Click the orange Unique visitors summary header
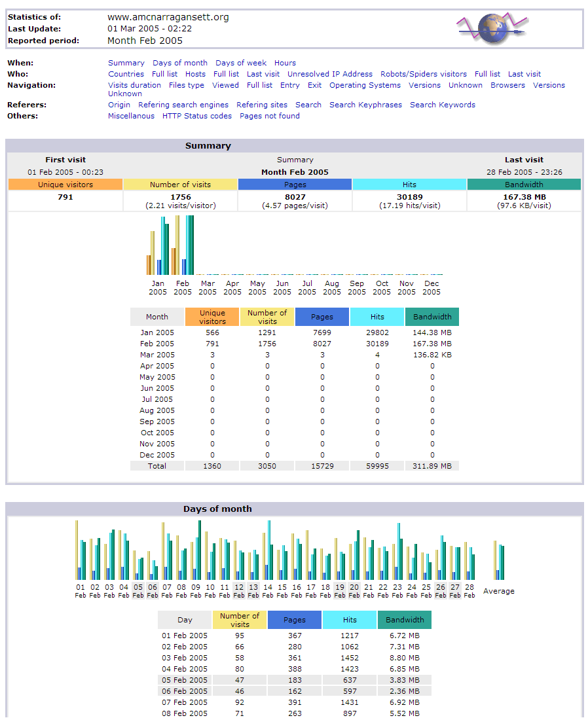 [x=65, y=185]
